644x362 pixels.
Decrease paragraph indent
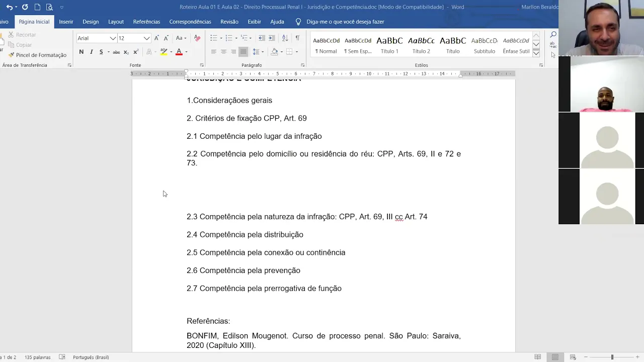tap(262, 38)
